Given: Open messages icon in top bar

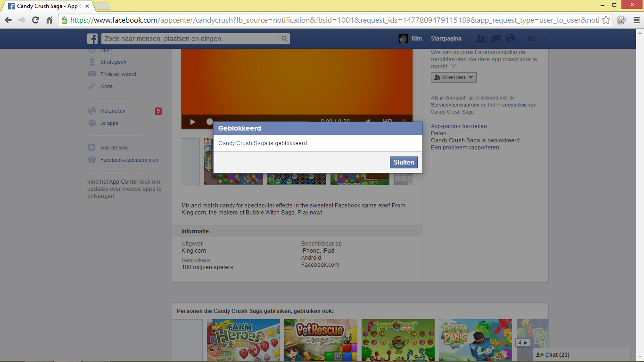Looking at the screenshot, I should [x=495, y=39].
